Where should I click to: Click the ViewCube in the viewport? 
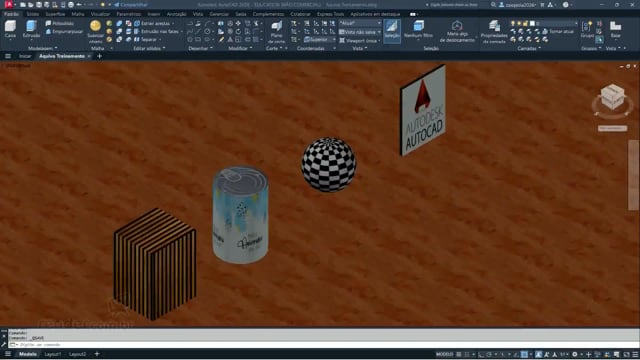(613, 97)
